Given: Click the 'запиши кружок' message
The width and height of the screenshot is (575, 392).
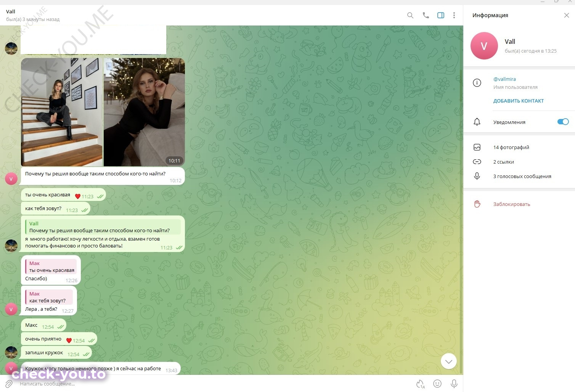Looking at the screenshot, I should 56,353.
